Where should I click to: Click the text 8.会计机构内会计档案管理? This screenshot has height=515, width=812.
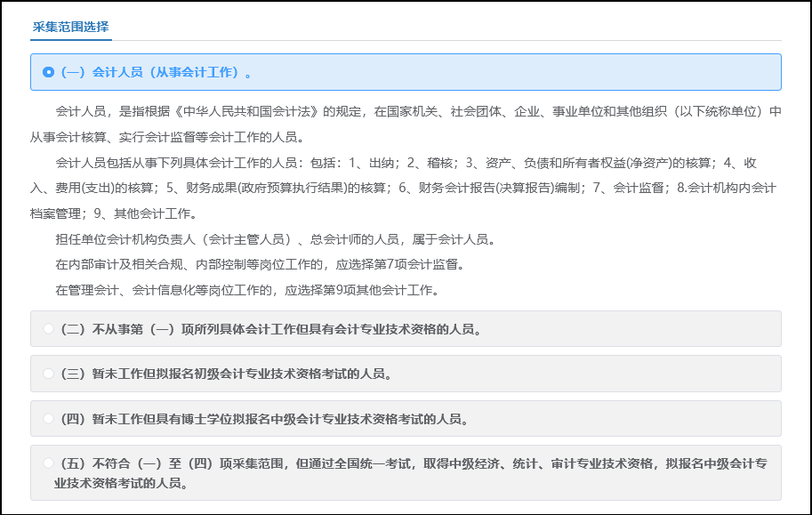[x=727, y=188]
